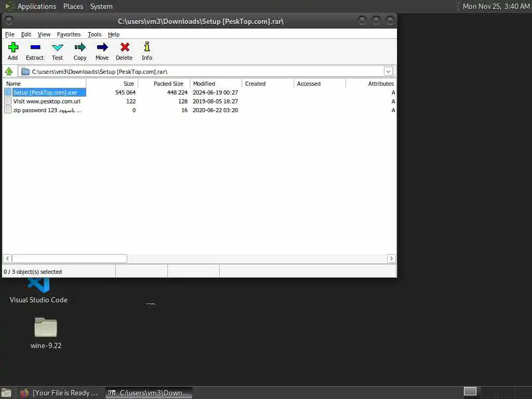
Task: Click the Add toolbar icon
Action: click(x=13, y=47)
